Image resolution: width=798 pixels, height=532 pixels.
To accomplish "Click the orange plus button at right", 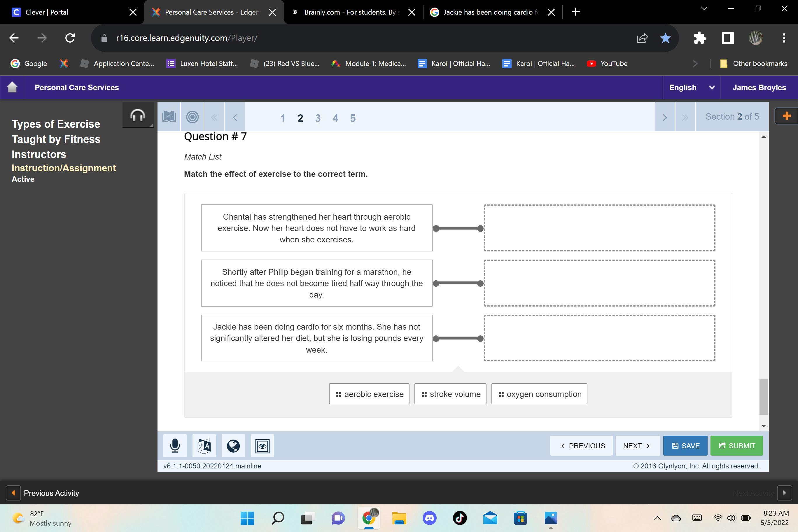I will [786, 116].
